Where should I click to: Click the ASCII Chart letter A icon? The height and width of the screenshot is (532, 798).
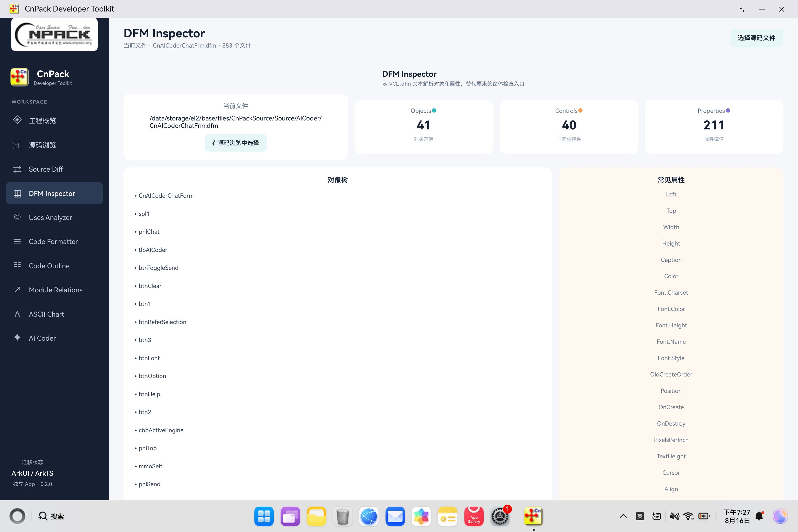[17, 314]
